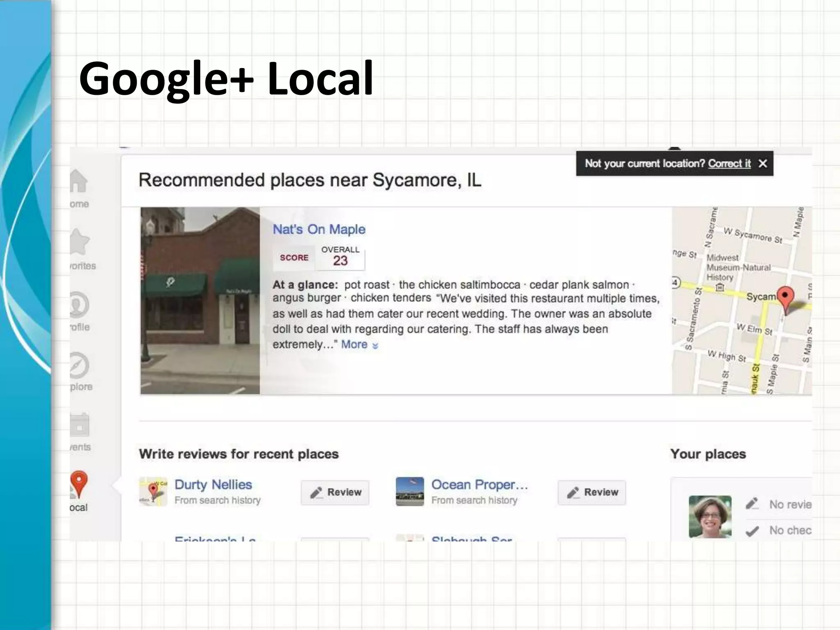The image size is (840, 630).
Task: Open Ocean Proper... place link
Action: click(479, 484)
